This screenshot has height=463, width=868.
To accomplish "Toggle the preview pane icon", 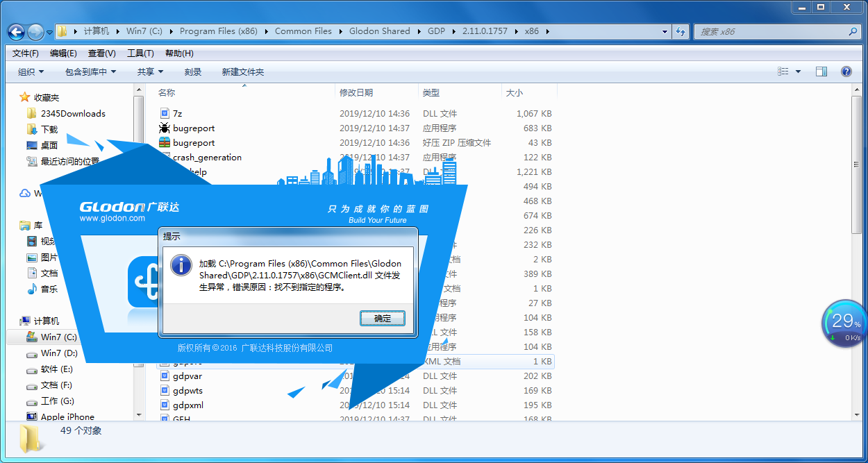I will coord(821,71).
